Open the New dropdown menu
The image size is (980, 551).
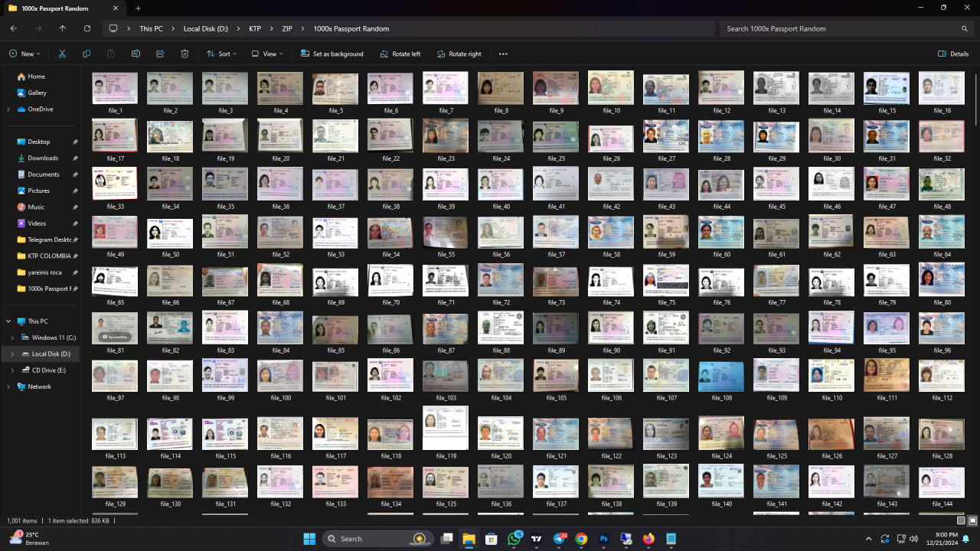tap(24, 54)
